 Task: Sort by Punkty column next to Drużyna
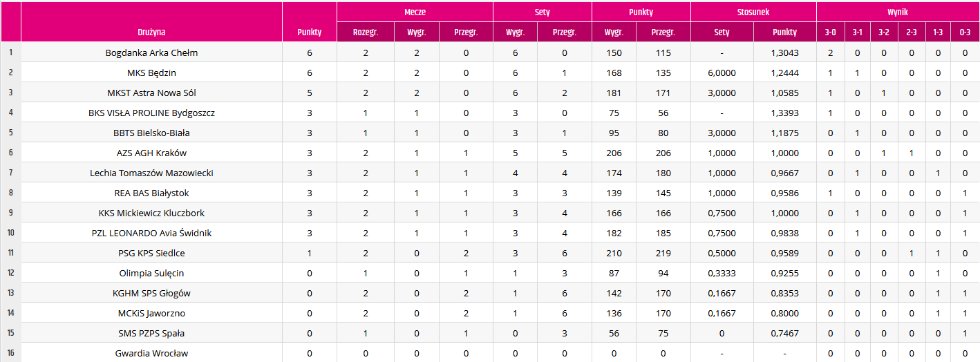tap(310, 32)
